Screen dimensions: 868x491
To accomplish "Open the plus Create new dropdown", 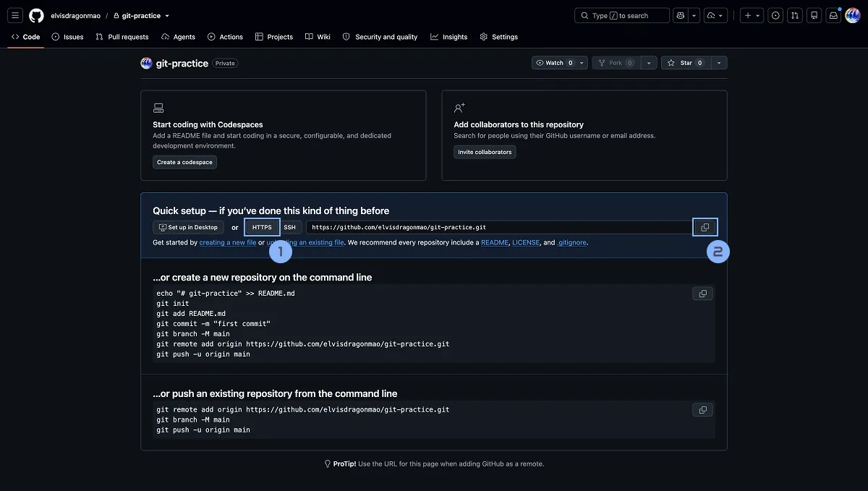I will tap(752, 15).
